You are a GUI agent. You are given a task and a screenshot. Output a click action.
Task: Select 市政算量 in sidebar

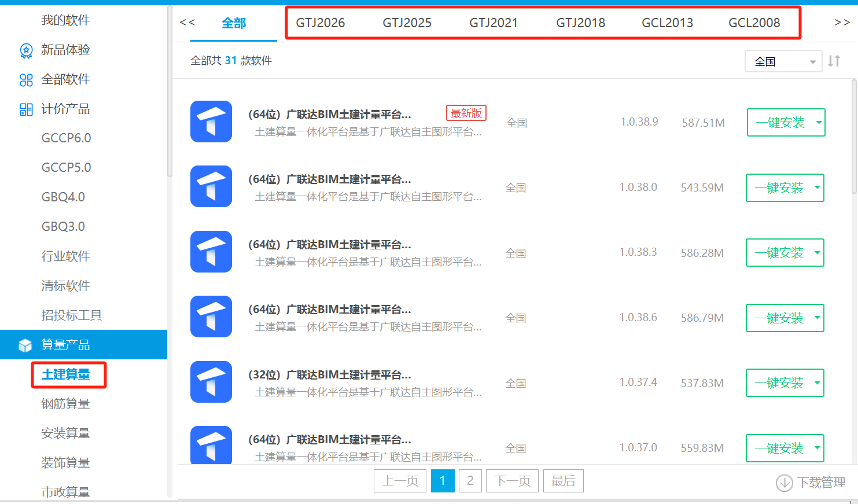66,492
